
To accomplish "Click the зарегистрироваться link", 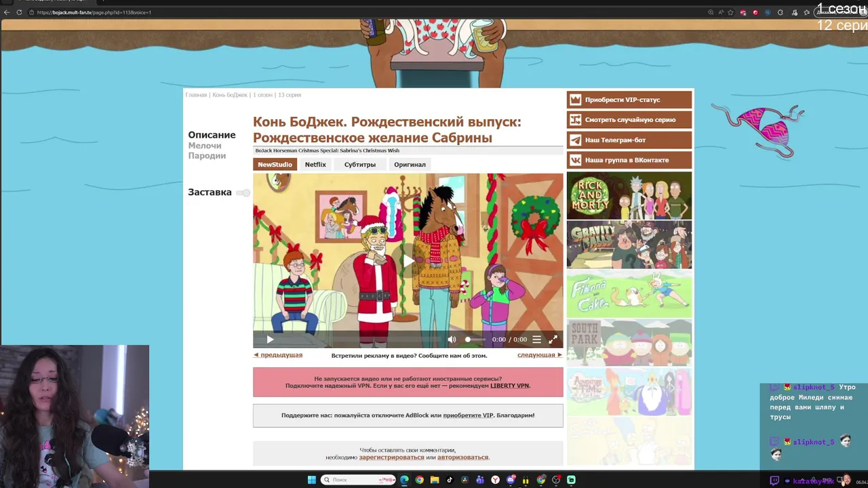I will pos(391,457).
